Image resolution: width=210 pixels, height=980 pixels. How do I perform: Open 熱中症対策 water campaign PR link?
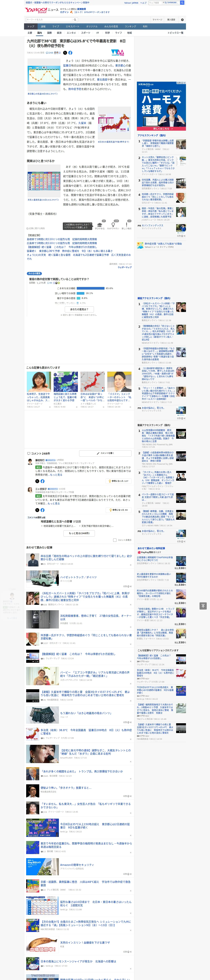163,244
